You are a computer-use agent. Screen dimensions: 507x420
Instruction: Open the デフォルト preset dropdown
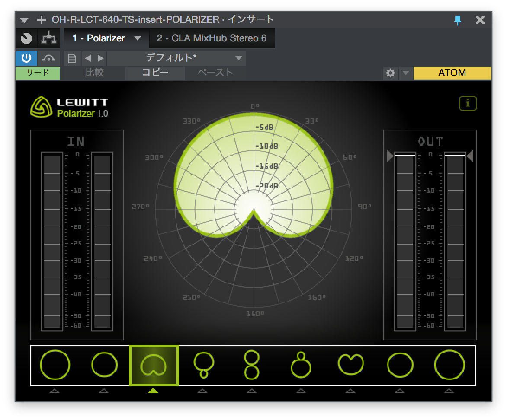click(176, 58)
